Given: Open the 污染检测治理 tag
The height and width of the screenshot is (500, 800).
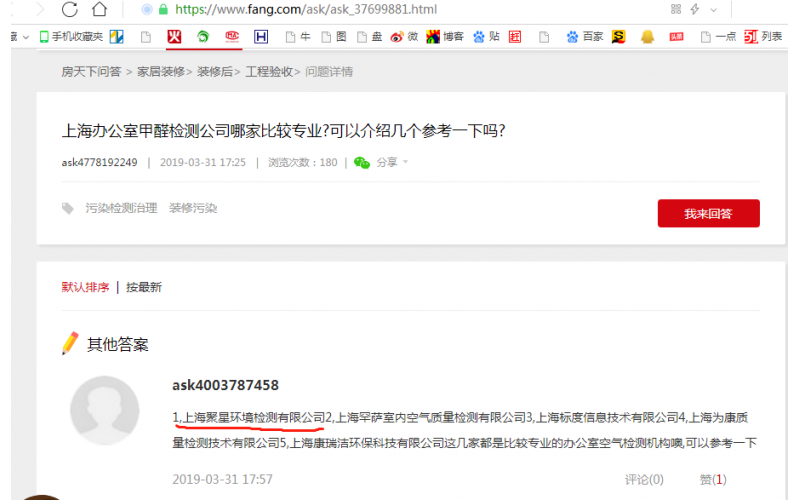Looking at the screenshot, I should pyautogui.click(x=121, y=208).
